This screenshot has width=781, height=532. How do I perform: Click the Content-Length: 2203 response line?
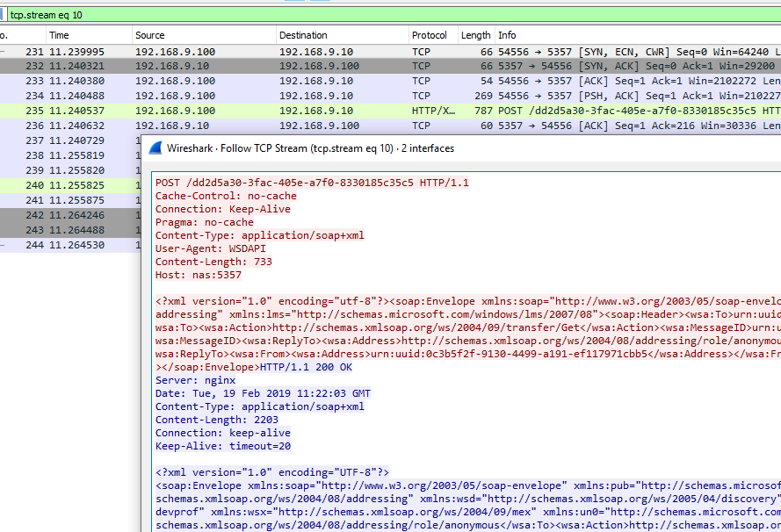click(x=217, y=420)
